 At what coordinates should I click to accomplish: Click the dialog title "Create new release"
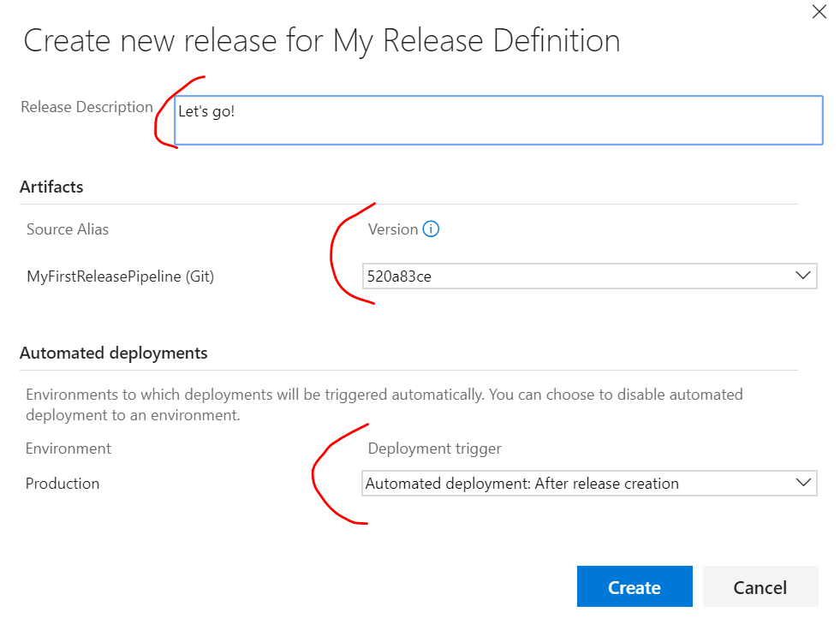321,41
